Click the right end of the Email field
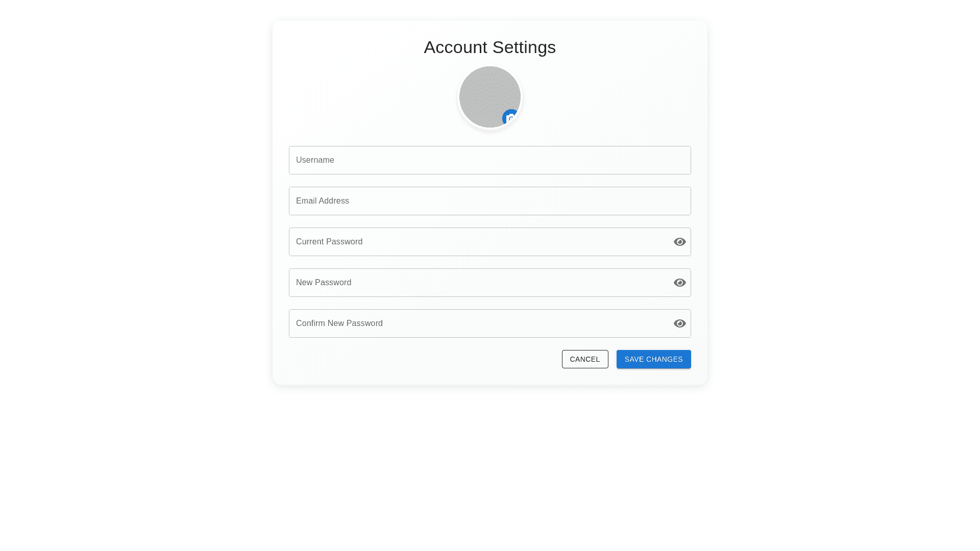 click(674, 201)
